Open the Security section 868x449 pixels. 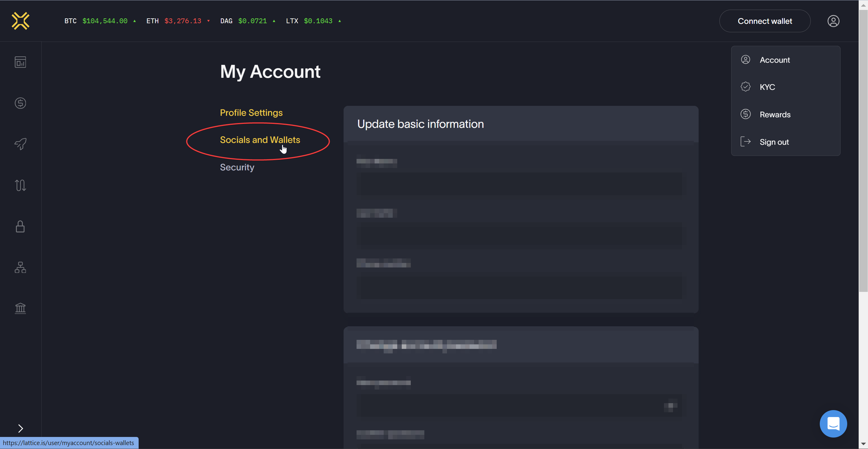coord(237,167)
